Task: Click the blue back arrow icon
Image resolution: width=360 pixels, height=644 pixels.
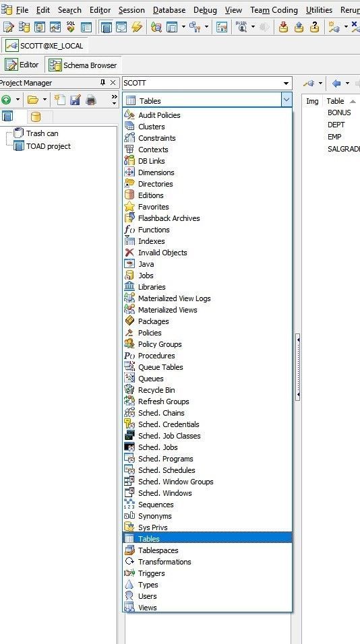Action: [336, 84]
